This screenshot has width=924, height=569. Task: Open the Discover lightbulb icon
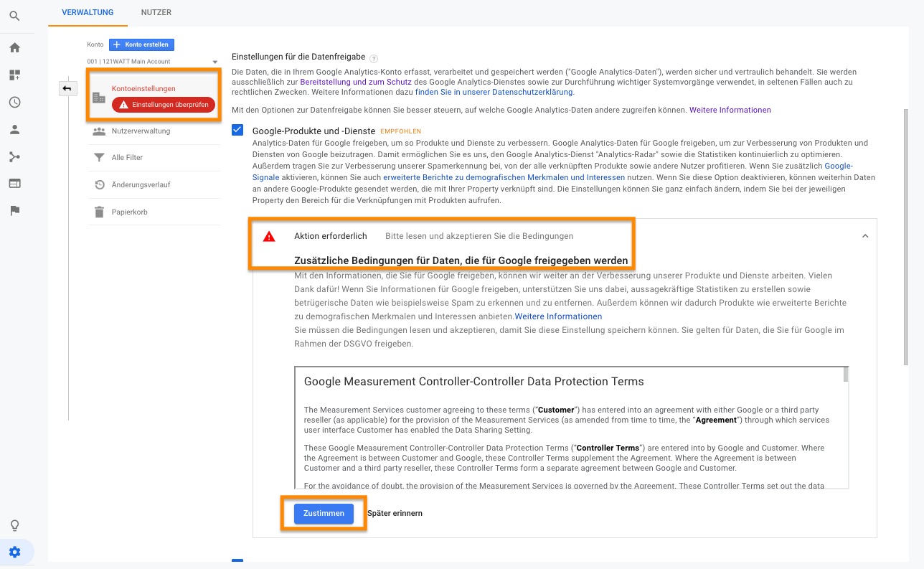click(14, 526)
